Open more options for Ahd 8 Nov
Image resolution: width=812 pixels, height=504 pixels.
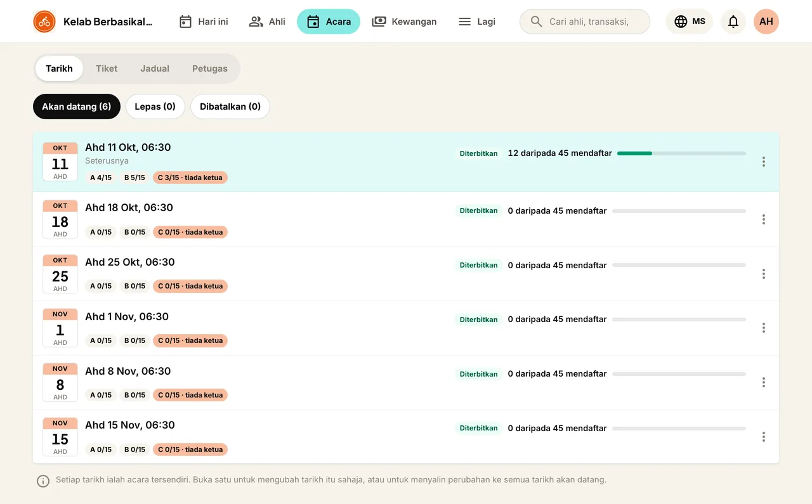764,382
